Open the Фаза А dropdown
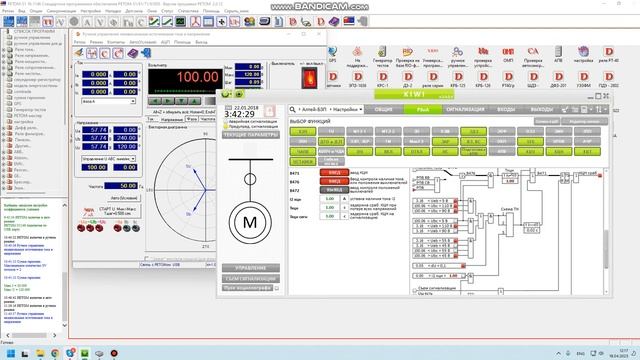This screenshot has height=360, width=640. point(109,101)
